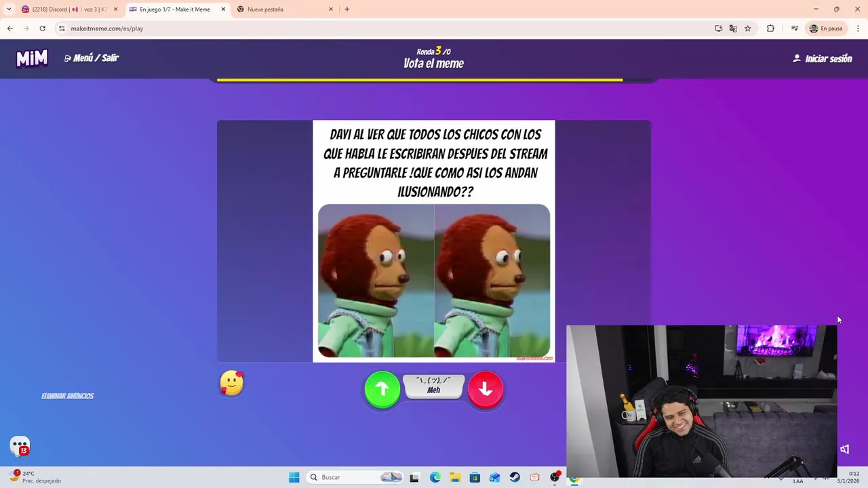The image size is (868, 488).
Task: Expand the tab search dropdown
Action: (9, 9)
